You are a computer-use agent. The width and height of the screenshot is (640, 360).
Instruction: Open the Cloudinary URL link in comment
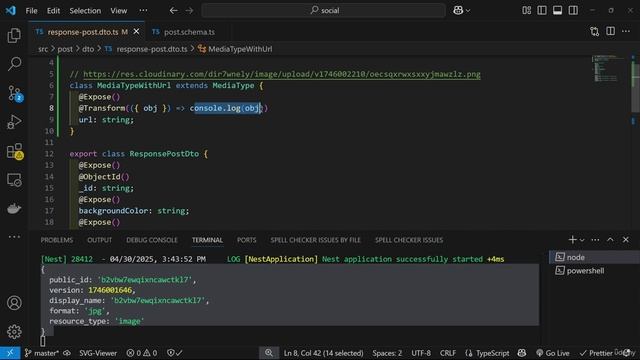(282, 74)
